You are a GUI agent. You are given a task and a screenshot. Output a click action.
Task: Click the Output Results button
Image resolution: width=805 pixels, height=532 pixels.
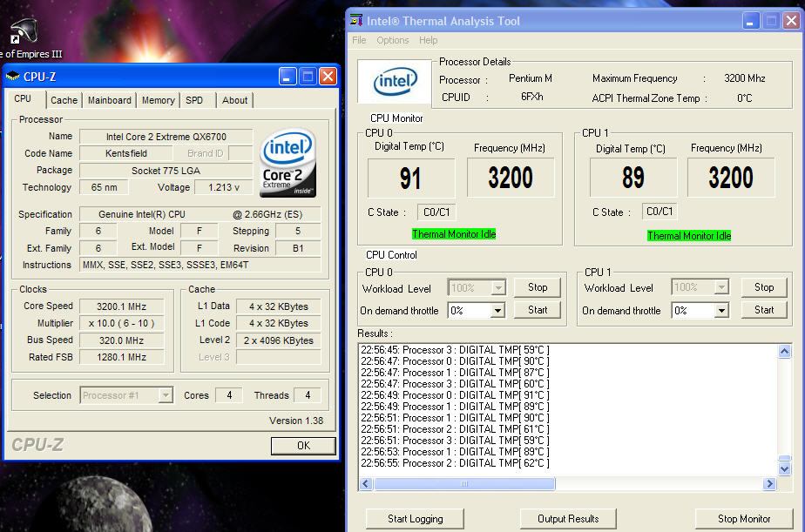568,519
